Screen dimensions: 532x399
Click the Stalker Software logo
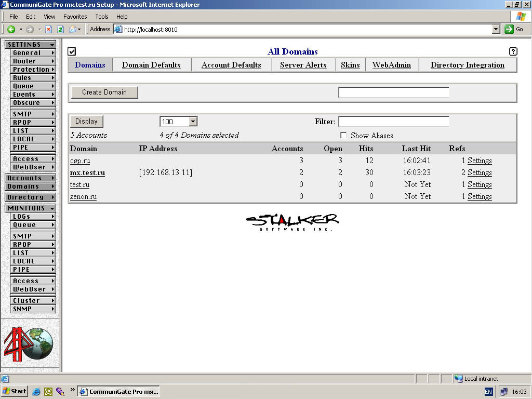coord(292,222)
